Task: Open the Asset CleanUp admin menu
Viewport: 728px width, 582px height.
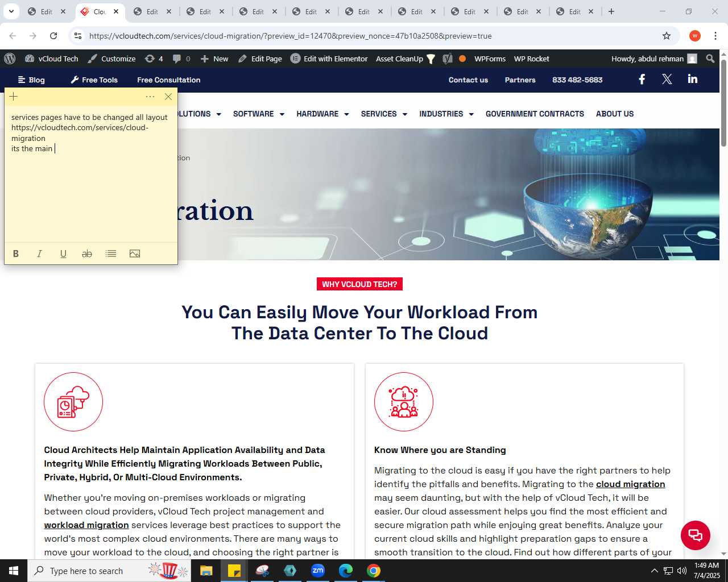Action: coord(405,59)
